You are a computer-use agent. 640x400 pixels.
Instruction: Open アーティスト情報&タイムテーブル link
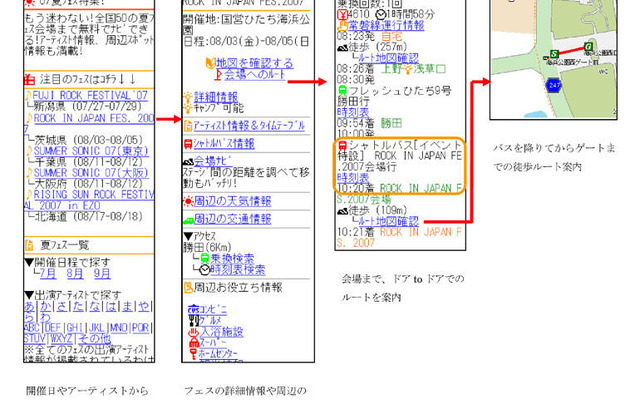(x=249, y=126)
